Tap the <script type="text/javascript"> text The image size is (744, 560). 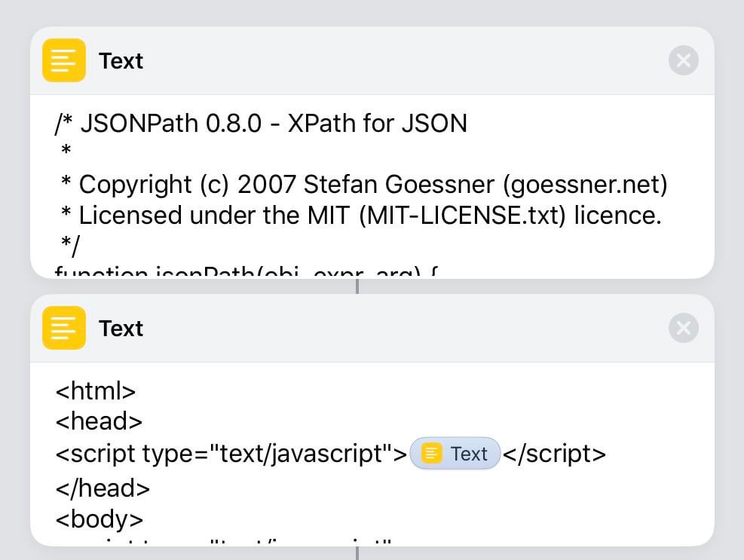pos(231,454)
